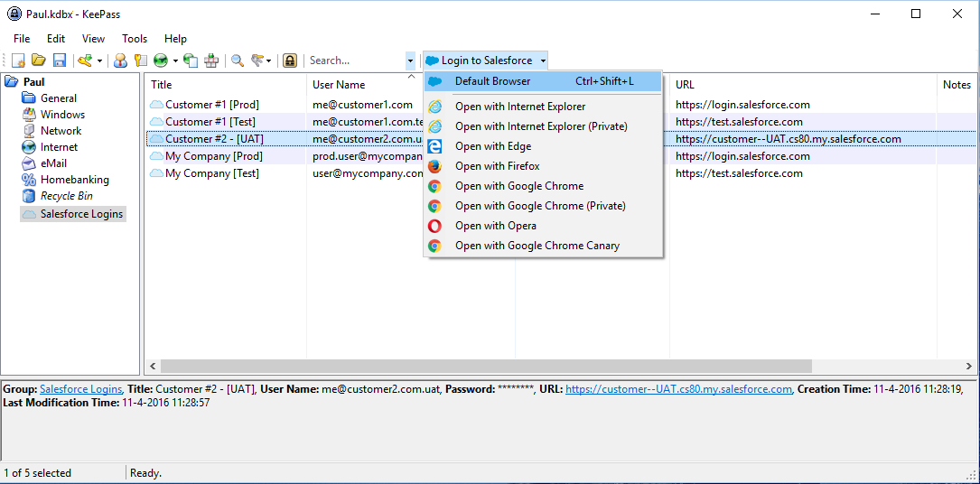Open the customer--UAT URL link in the details
This screenshot has width=980, height=484.
tap(678, 389)
